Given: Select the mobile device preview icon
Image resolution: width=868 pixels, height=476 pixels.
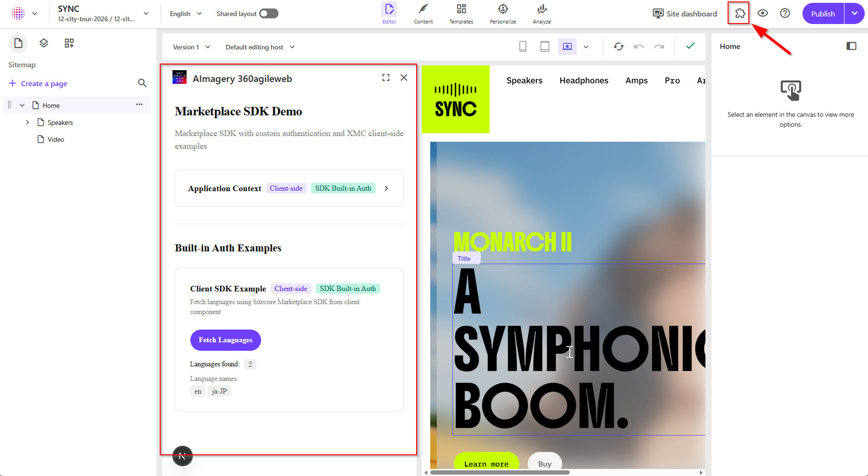Looking at the screenshot, I should point(523,47).
